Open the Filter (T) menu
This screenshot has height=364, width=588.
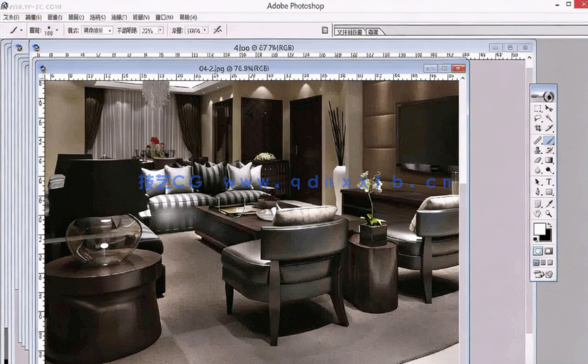(x=119, y=17)
